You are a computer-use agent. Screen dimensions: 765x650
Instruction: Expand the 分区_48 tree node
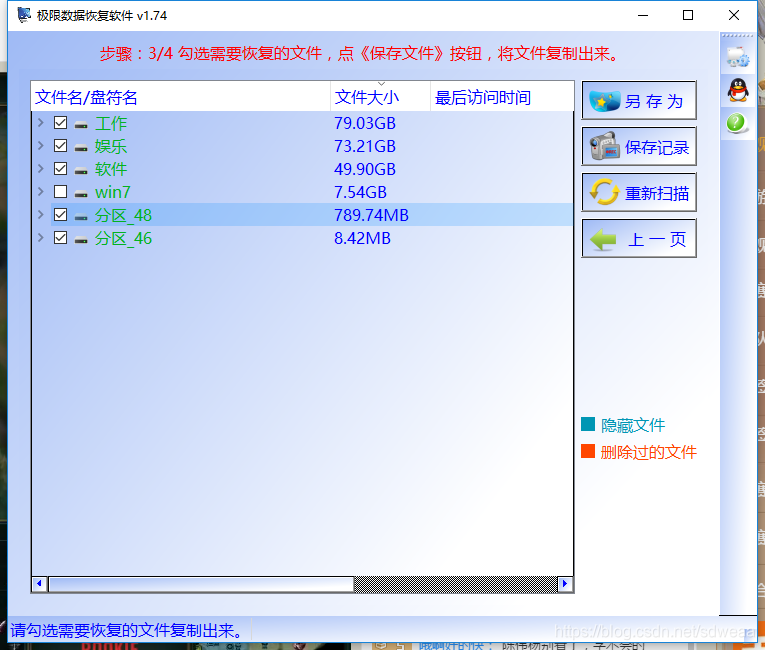pyautogui.click(x=41, y=215)
